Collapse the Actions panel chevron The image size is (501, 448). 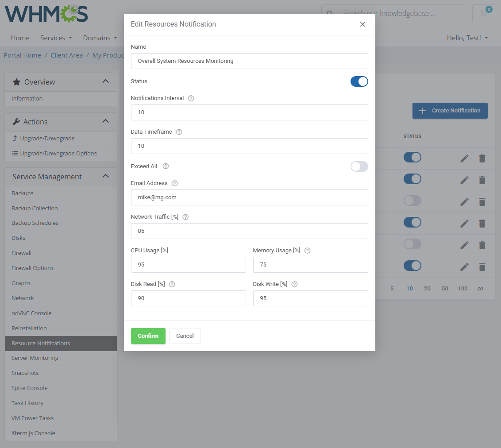(x=105, y=121)
